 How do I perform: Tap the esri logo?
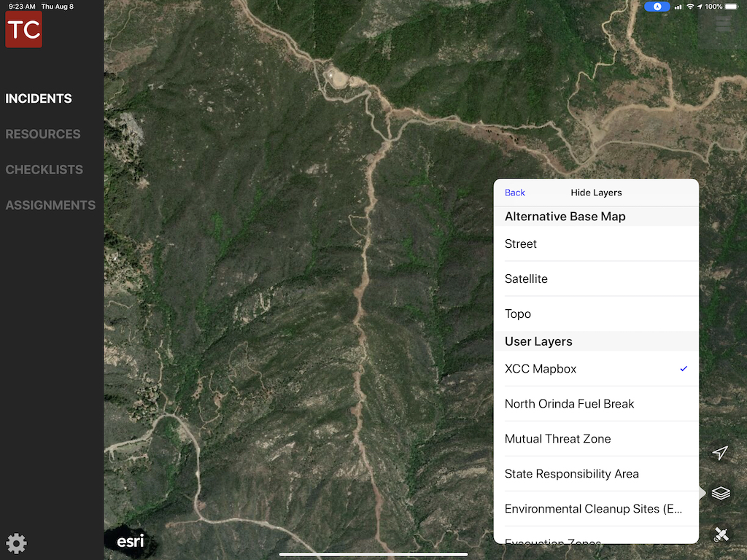(131, 541)
